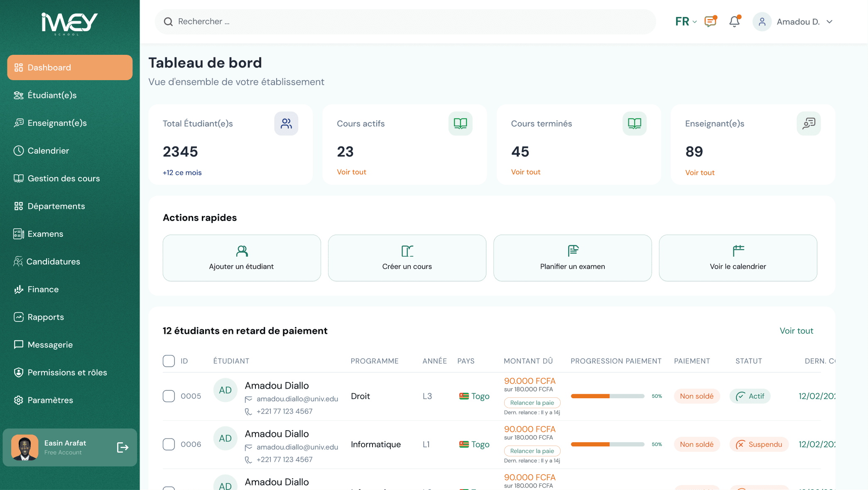Click Voir le calendrier quick action
Viewport: 868px width, 490px height.
[738, 258]
